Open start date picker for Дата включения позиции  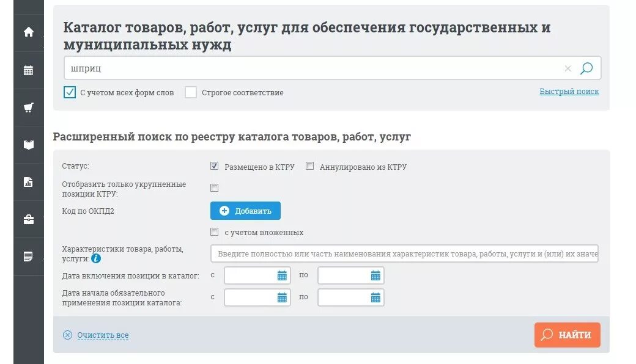tap(281, 275)
